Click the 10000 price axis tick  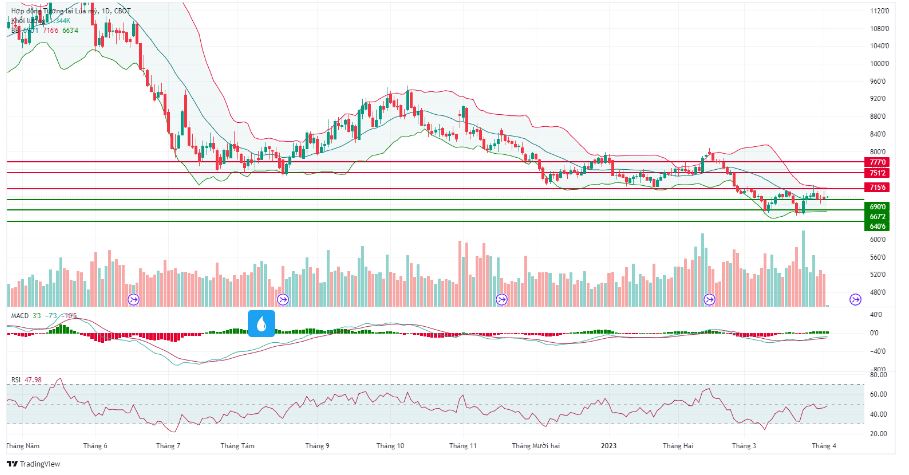pyautogui.click(x=879, y=64)
